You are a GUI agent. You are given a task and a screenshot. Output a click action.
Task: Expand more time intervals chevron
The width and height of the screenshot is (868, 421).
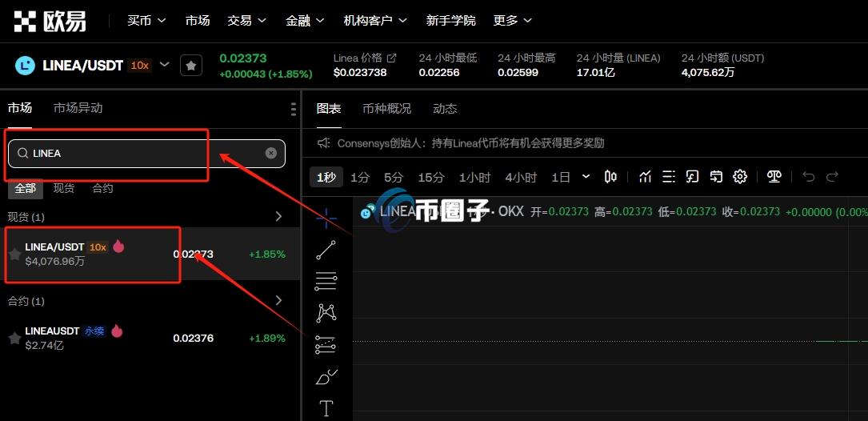586,177
